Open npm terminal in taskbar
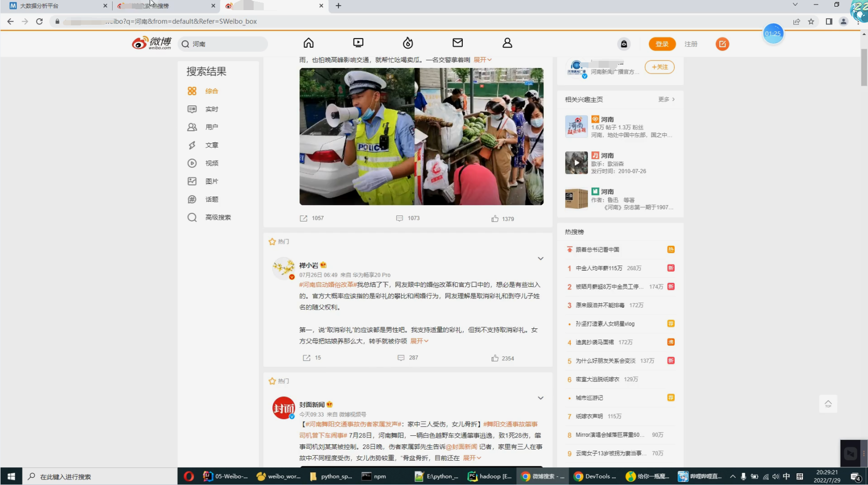The image size is (868, 485). pos(375,476)
